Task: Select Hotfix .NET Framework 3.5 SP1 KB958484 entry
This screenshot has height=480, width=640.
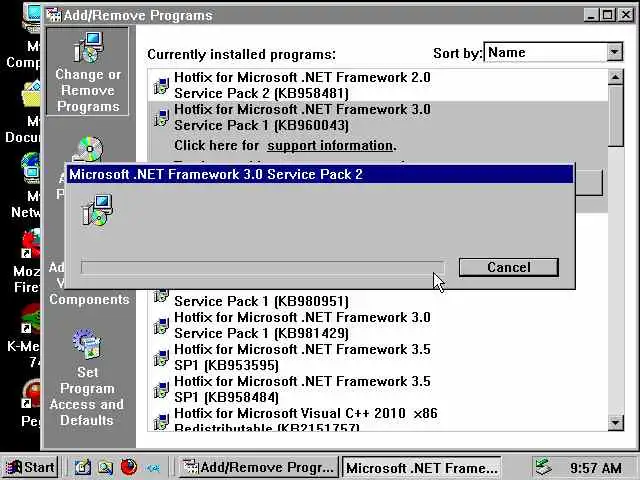Action: click(378, 389)
